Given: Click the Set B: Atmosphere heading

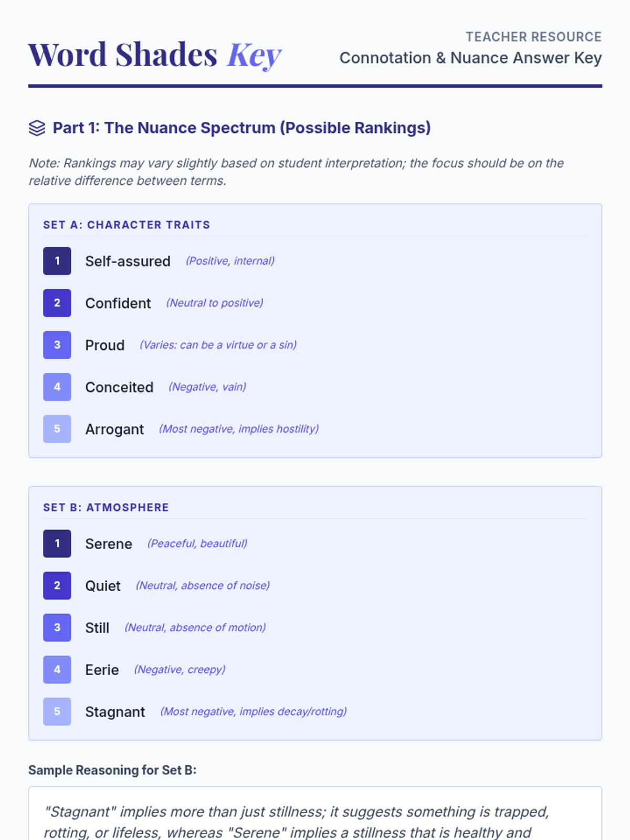Looking at the screenshot, I should tap(106, 508).
